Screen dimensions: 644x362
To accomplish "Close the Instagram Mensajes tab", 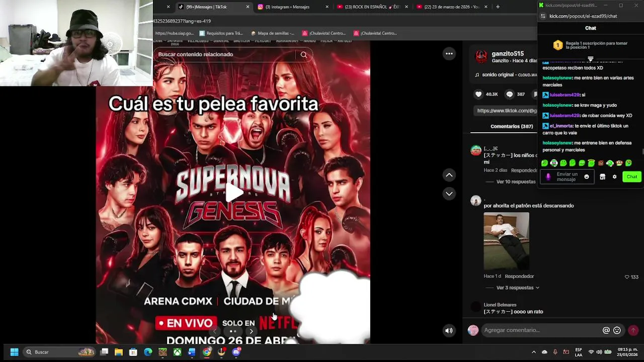I will click(x=327, y=7).
